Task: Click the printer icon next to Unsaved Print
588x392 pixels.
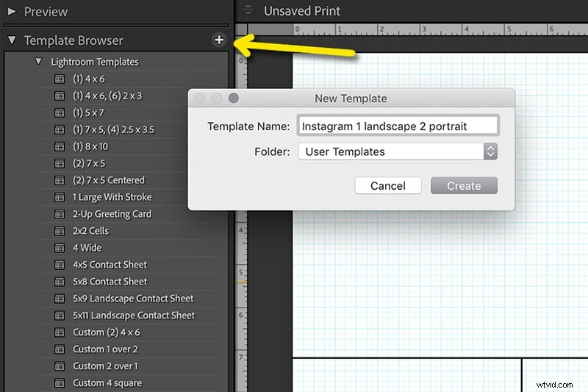Action: 248,10
